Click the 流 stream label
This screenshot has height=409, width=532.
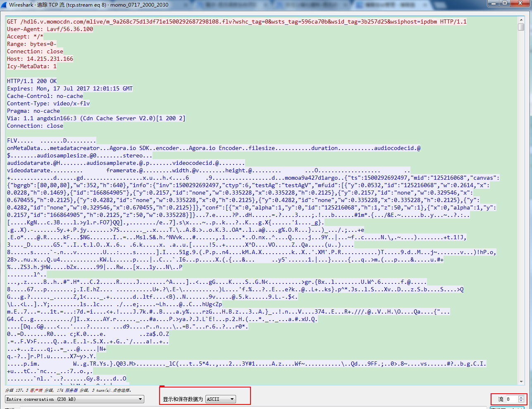pos(501,399)
